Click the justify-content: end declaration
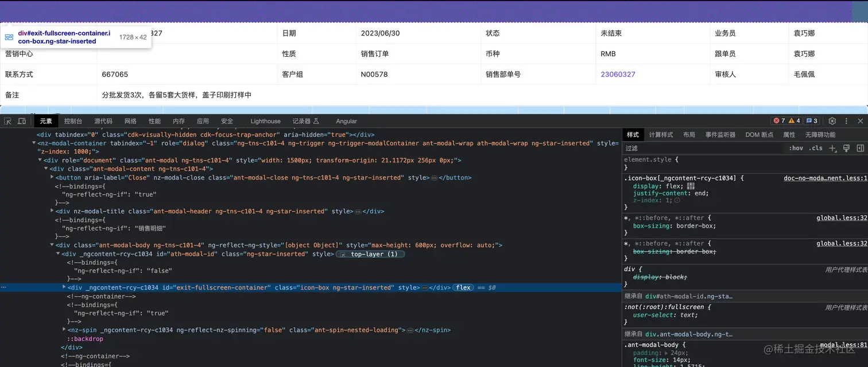Viewport: 868px width, 367px height. (x=671, y=193)
